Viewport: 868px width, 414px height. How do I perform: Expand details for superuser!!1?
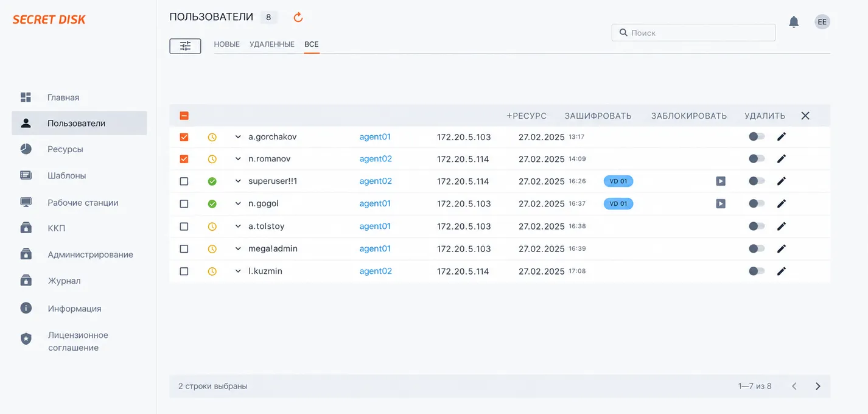238,181
